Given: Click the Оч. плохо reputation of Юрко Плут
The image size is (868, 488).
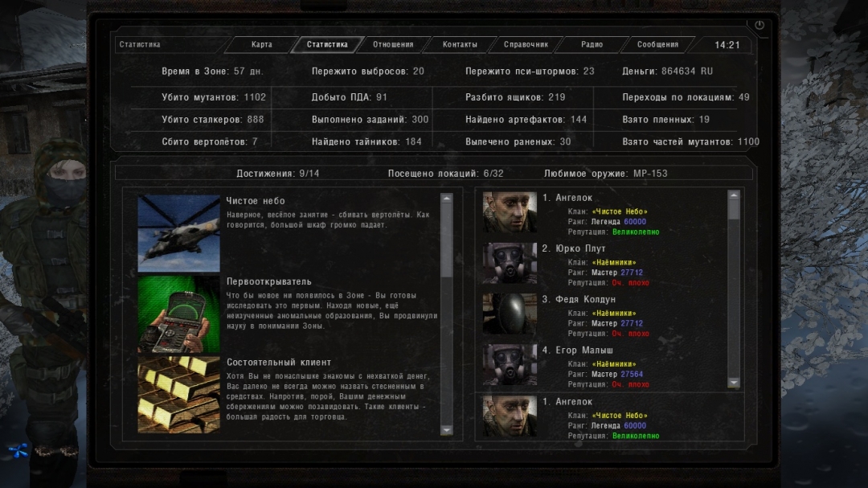Looking at the screenshot, I should point(631,283).
